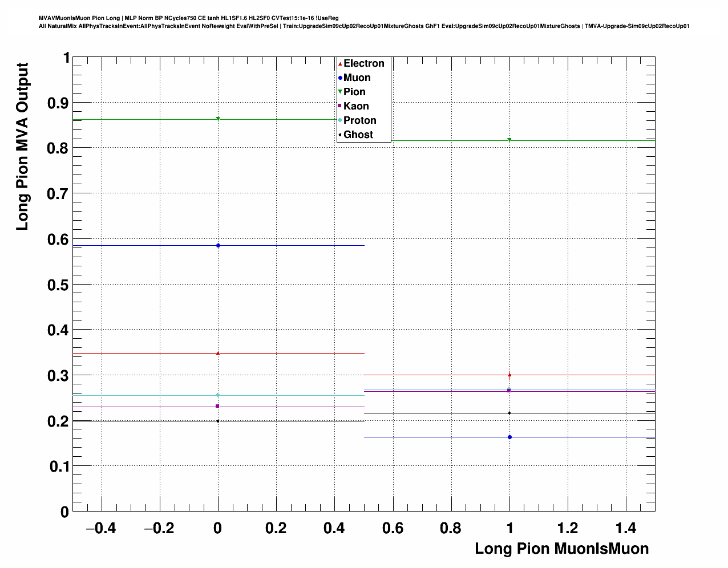Click the Y-axis label 0.5
Image resolution: width=728 pixels, height=568 pixels.
[x=58, y=285]
